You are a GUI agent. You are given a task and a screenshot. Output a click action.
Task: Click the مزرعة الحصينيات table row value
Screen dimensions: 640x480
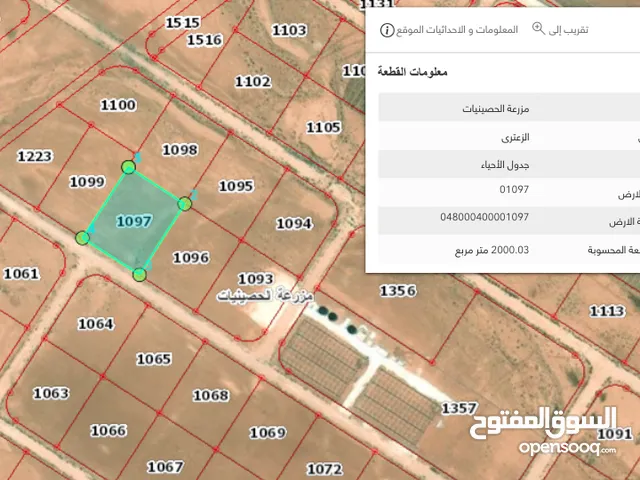(x=496, y=109)
